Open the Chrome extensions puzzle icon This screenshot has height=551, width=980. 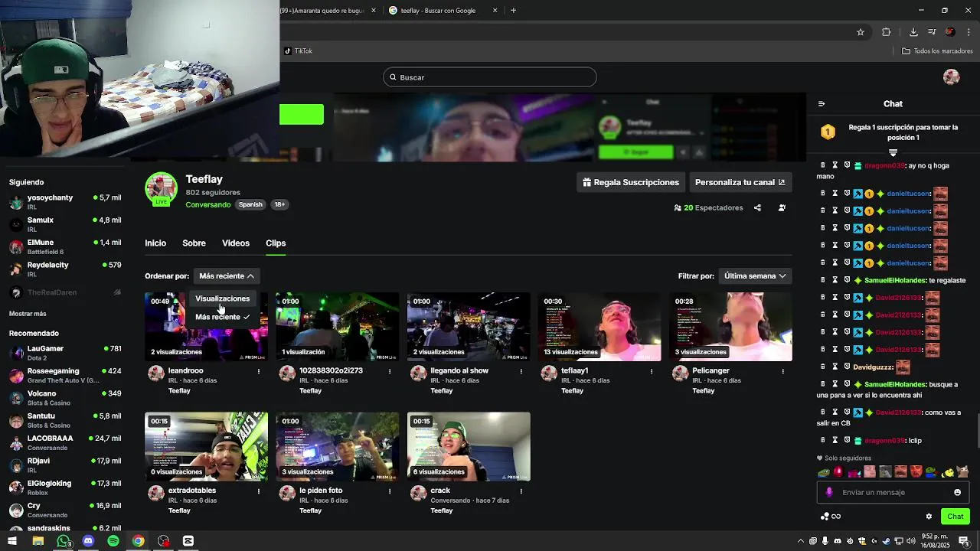887,32
